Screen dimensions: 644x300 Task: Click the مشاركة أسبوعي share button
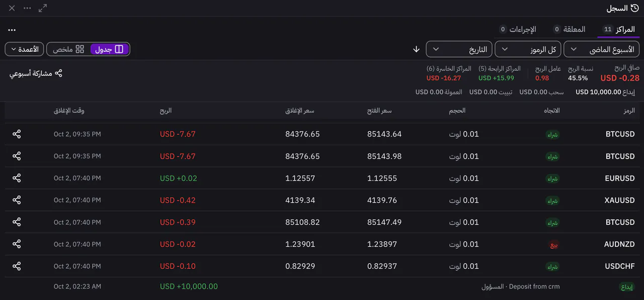tap(36, 73)
